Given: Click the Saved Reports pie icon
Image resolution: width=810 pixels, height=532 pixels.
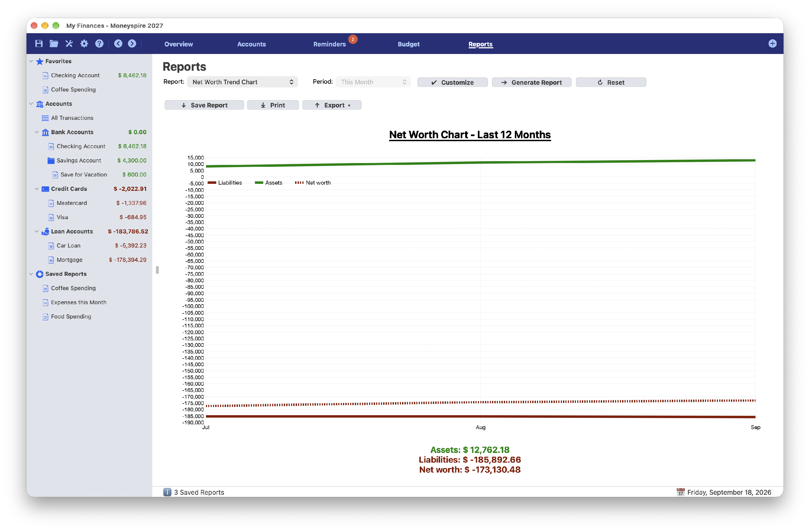Looking at the screenshot, I should [x=39, y=274].
